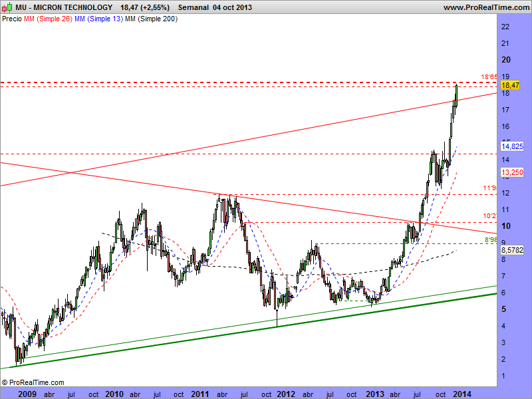Click the bold 5 on price axis

(x=504, y=309)
